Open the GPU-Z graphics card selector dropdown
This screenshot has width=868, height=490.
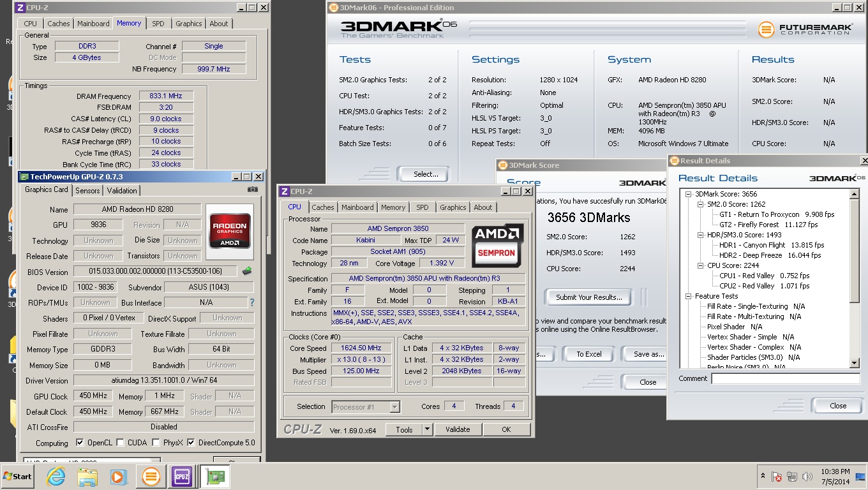tap(155, 461)
